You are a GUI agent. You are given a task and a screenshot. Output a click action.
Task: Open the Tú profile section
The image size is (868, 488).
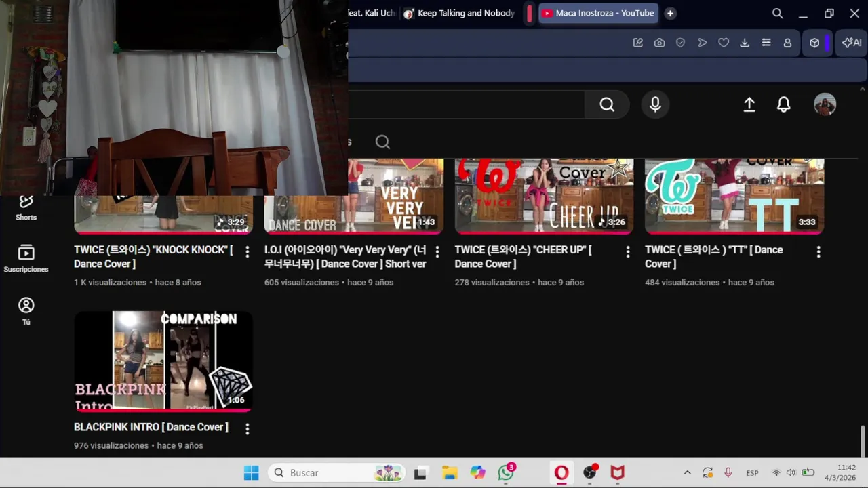[x=26, y=311]
